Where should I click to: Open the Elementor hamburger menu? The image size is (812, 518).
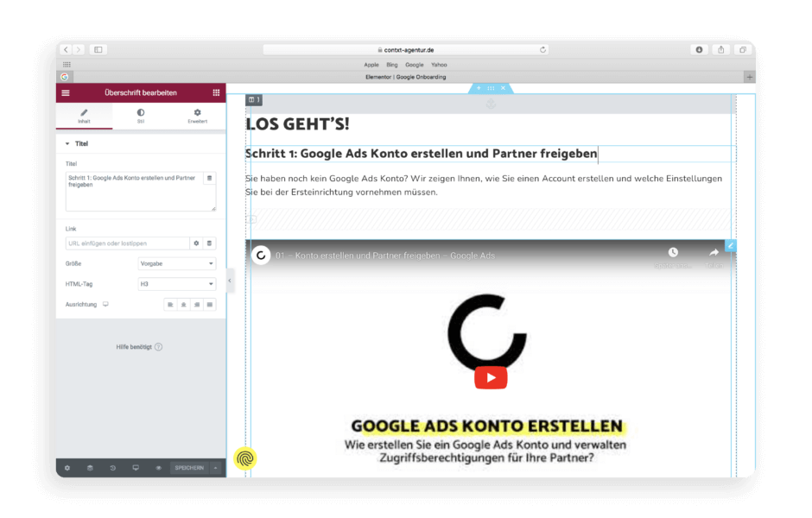click(66, 93)
